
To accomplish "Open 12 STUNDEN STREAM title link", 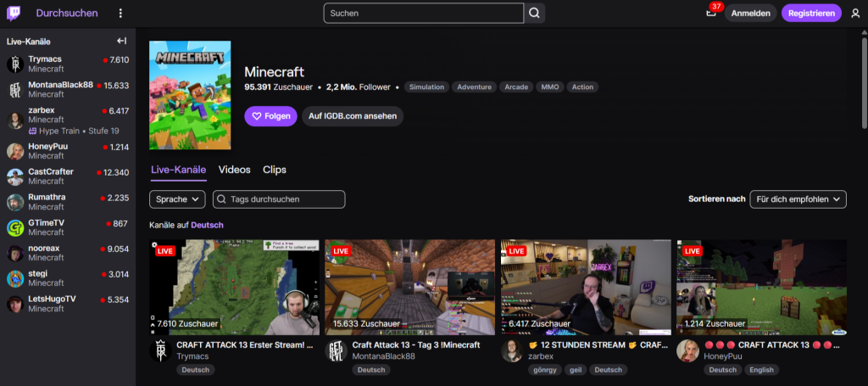I will (x=596, y=345).
